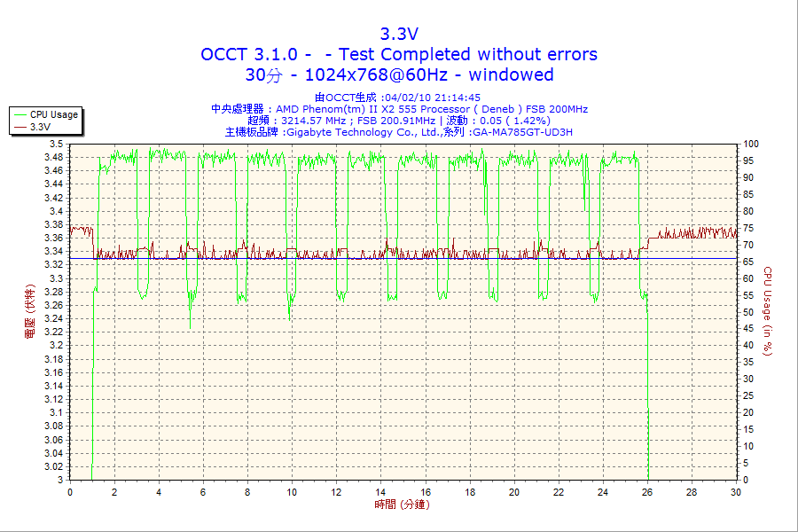The width and height of the screenshot is (798, 532).
Task: Select the "3.3V" label in the legend box
Action: pyautogui.click(x=40, y=128)
